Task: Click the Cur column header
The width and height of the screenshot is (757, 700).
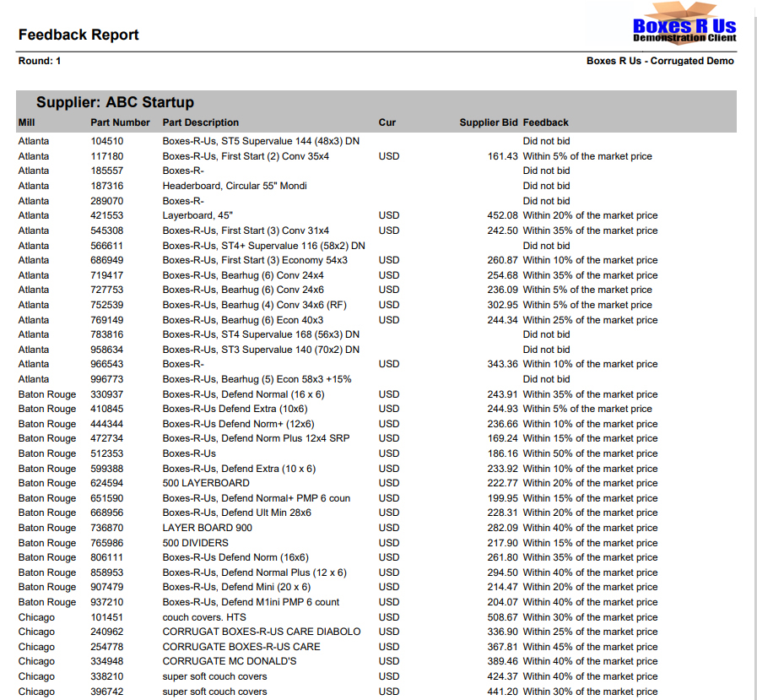Action: click(x=387, y=122)
